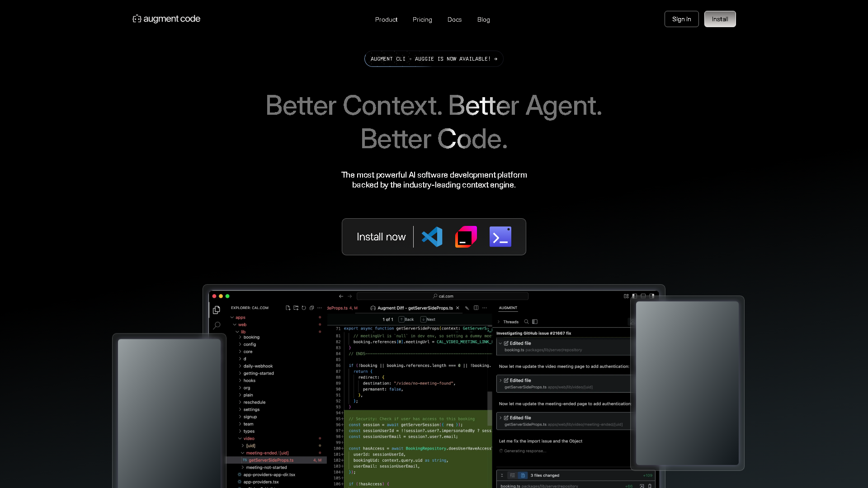
Task: Click the Sign in button
Action: [x=681, y=19]
